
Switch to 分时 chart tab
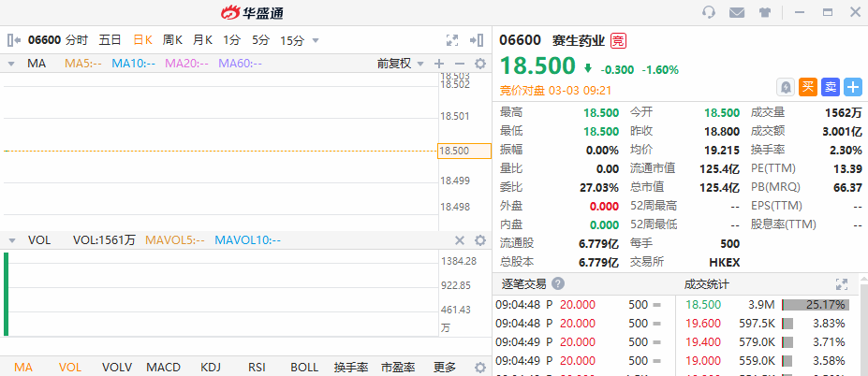point(77,40)
